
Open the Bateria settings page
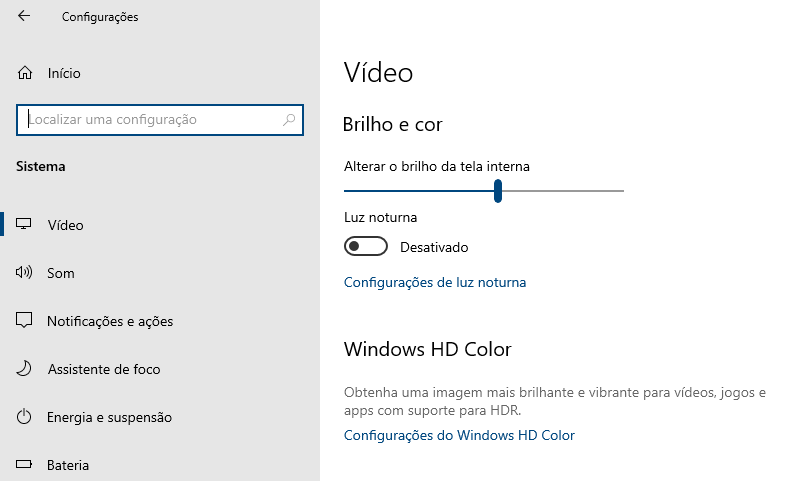point(68,465)
